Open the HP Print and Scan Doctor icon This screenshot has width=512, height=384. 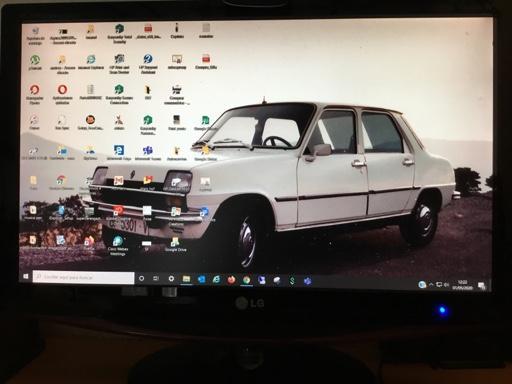[x=119, y=63]
